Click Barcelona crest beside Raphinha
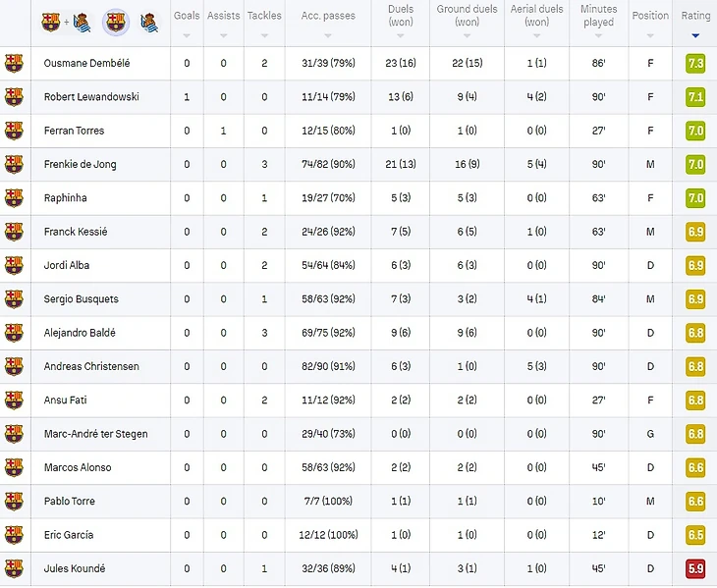Image resolution: width=717 pixels, height=588 pixels. [14, 198]
